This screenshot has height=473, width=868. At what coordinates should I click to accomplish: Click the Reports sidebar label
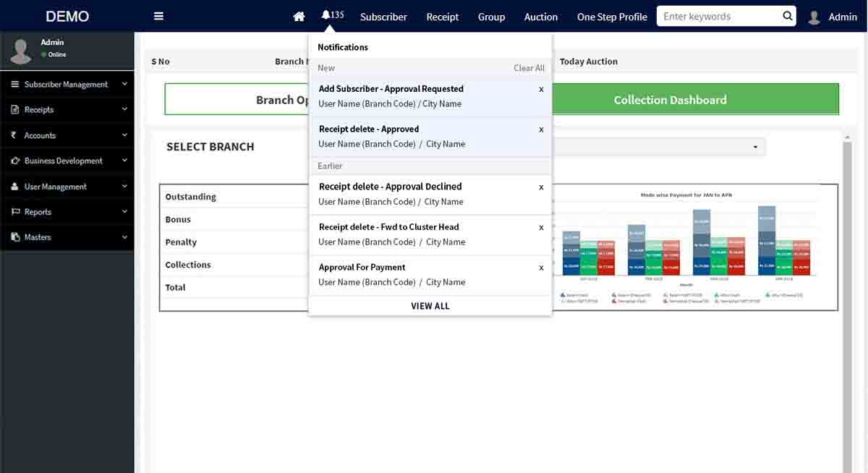click(x=38, y=212)
